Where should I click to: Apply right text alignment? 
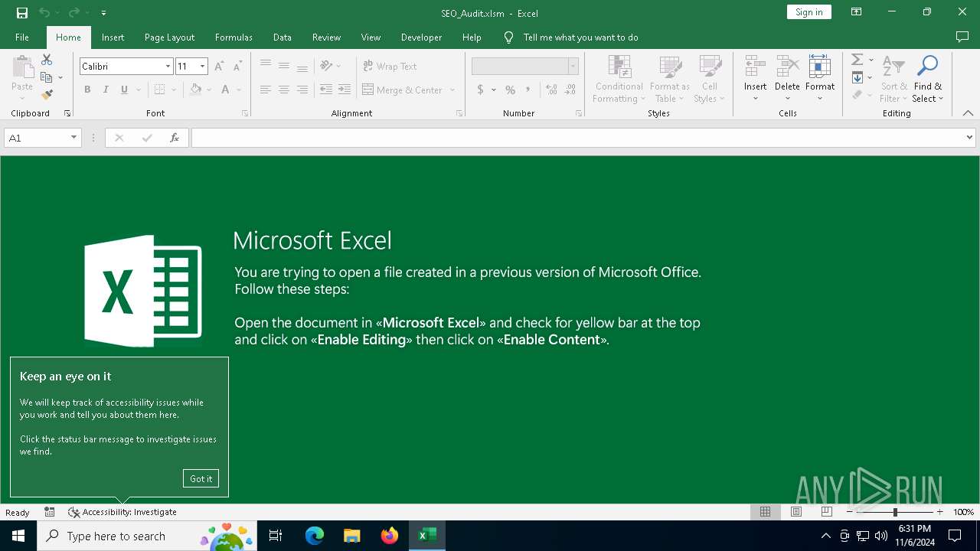click(x=302, y=90)
